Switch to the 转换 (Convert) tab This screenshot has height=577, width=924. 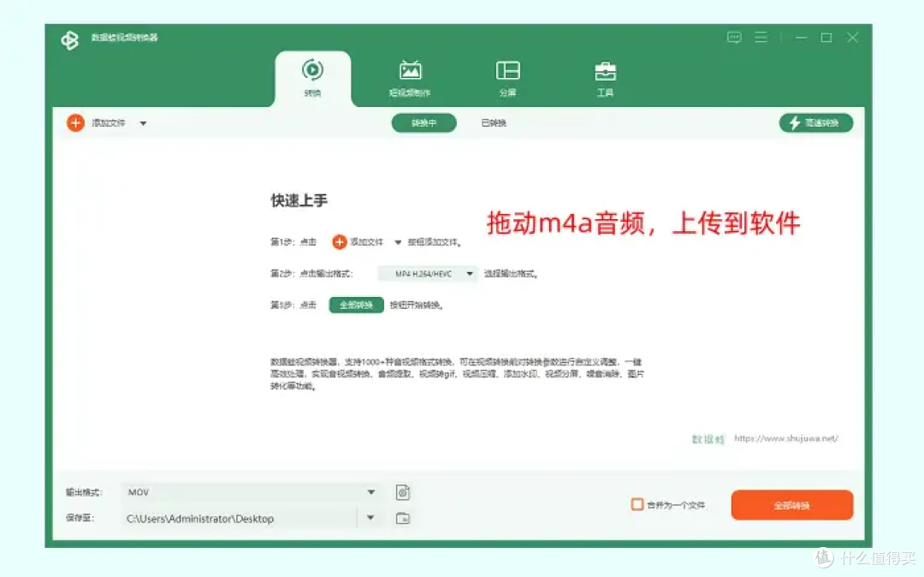312,79
